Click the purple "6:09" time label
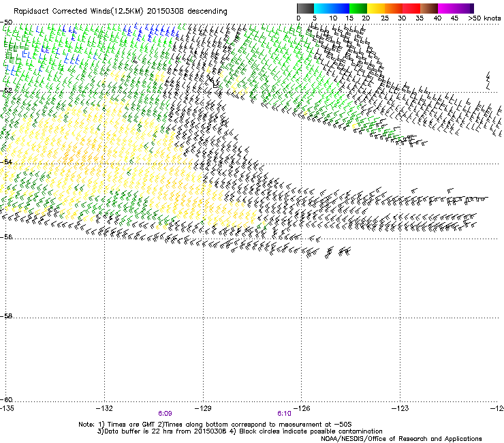 [165, 414]
